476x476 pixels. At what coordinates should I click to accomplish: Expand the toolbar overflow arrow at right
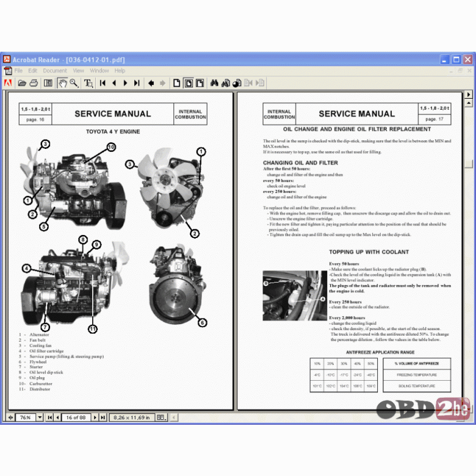[469, 95]
